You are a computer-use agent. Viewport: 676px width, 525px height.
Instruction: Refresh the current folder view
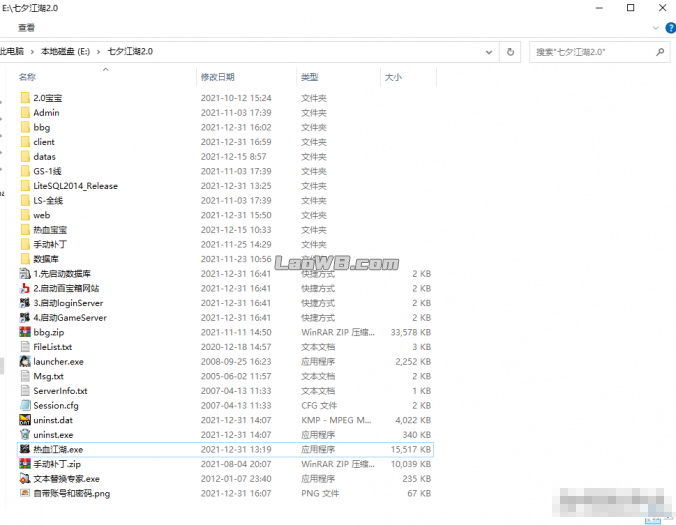point(510,52)
